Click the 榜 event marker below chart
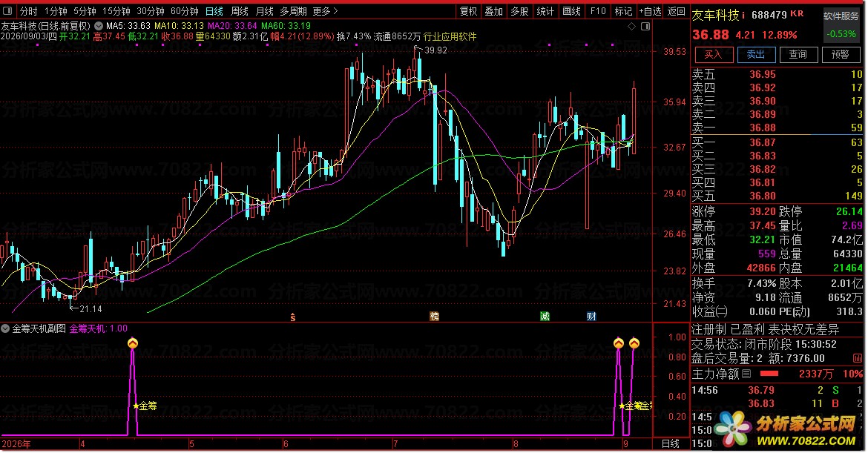This screenshot has width=868, height=453. click(434, 317)
